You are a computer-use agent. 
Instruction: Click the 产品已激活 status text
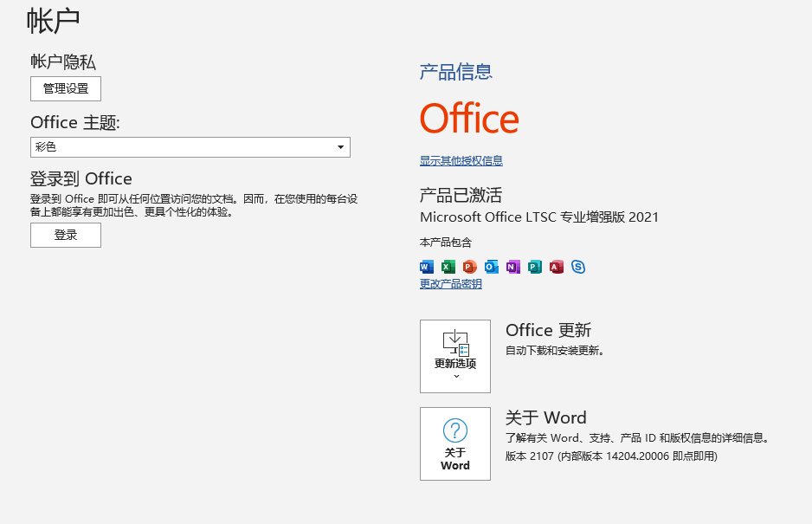click(461, 196)
